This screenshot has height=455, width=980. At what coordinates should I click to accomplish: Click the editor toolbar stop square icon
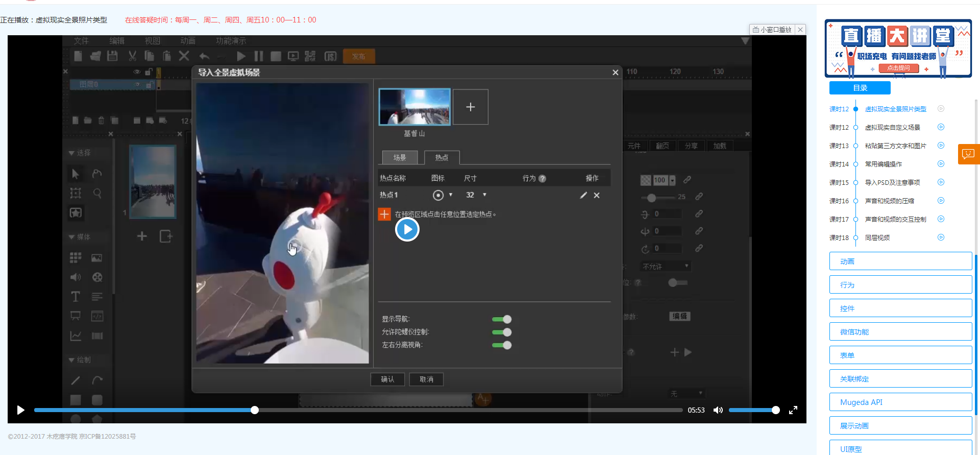[x=276, y=56]
